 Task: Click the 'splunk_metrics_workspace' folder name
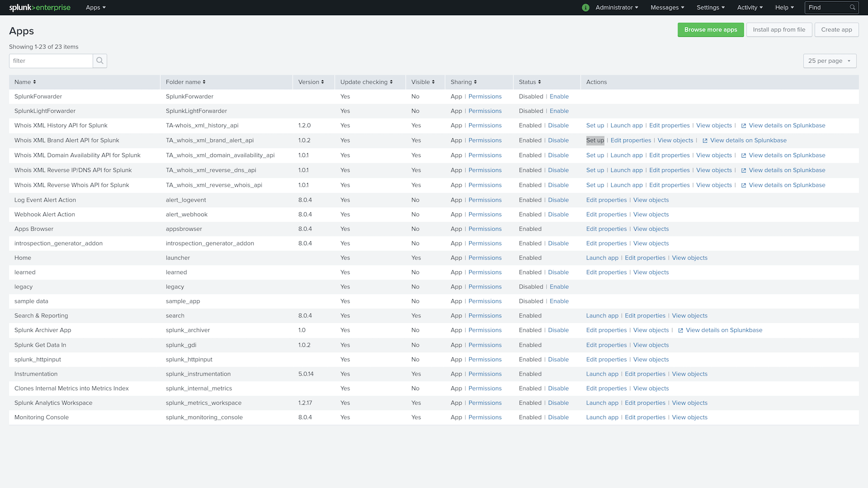[x=204, y=403]
